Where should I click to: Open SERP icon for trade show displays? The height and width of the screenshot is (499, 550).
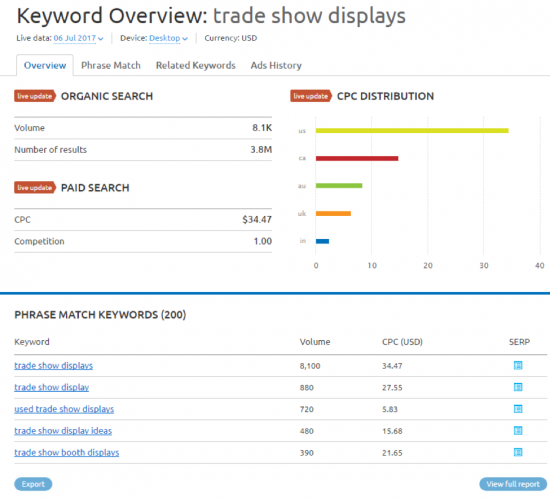tap(518, 365)
